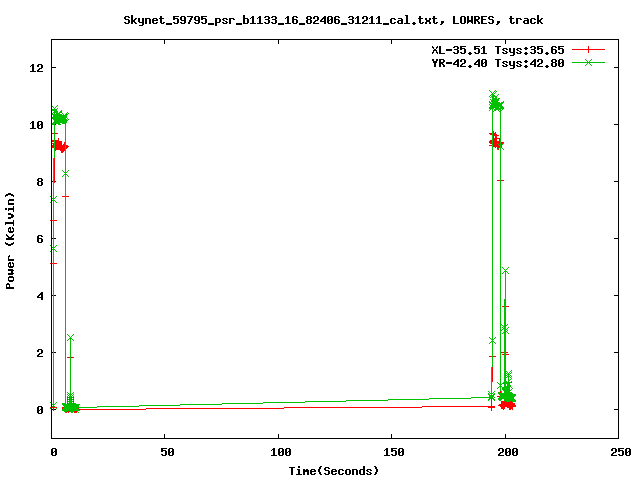Viewport: 640px width, 480px height.
Task: Click x-axis tick label 200
Action: tap(508, 452)
